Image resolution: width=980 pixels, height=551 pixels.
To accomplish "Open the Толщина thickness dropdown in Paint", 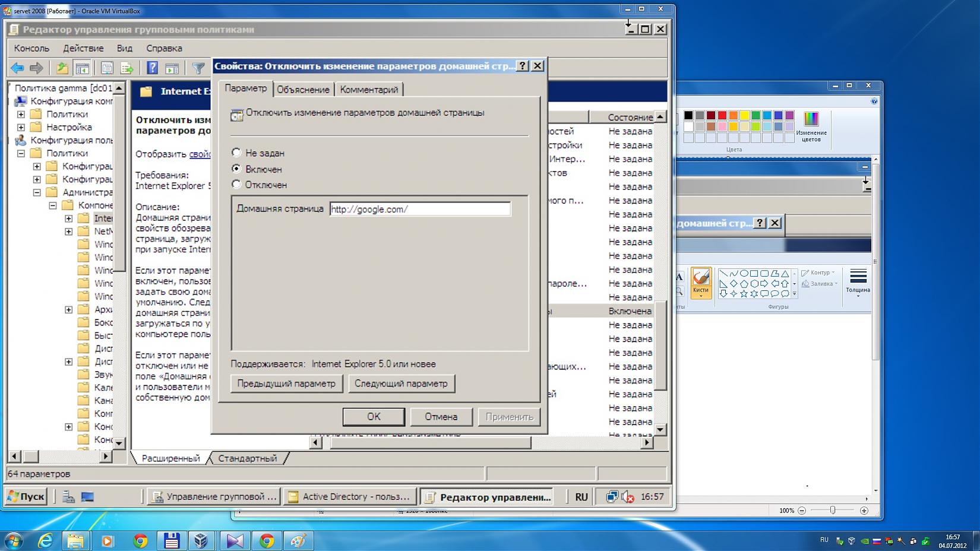I will click(x=858, y=282).
